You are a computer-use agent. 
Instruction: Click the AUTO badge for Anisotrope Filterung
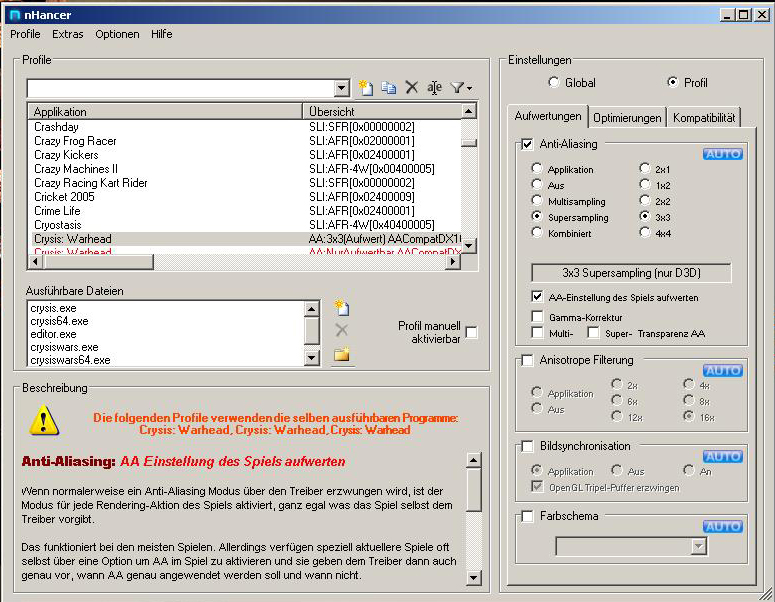723,371
